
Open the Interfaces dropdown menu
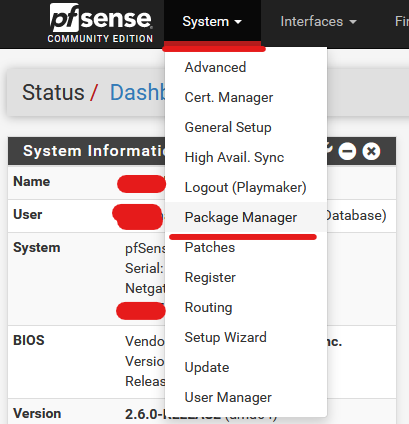coord(318,22)
